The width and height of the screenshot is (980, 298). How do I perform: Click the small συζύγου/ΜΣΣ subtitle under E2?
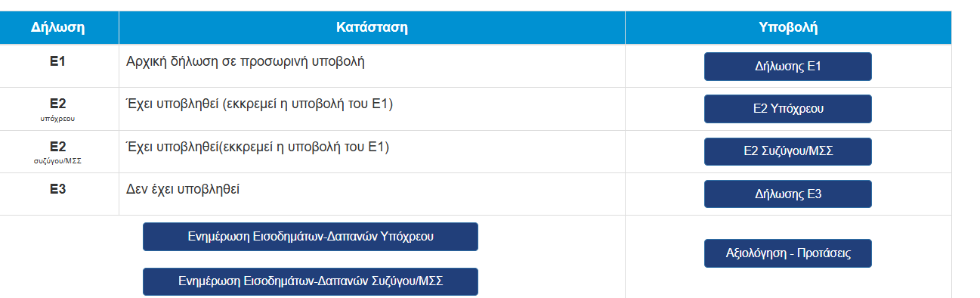[58, 161]
